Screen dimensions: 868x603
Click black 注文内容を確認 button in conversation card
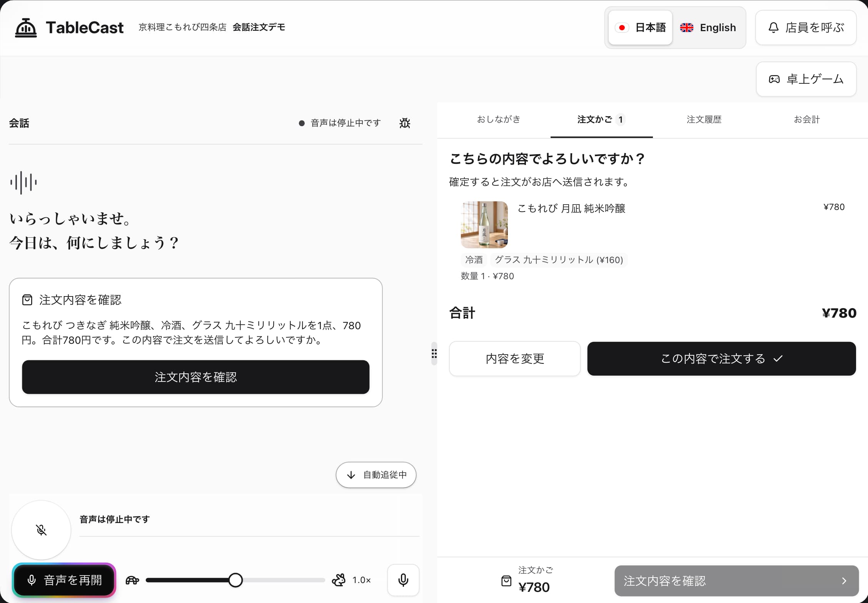coord(195,377)
